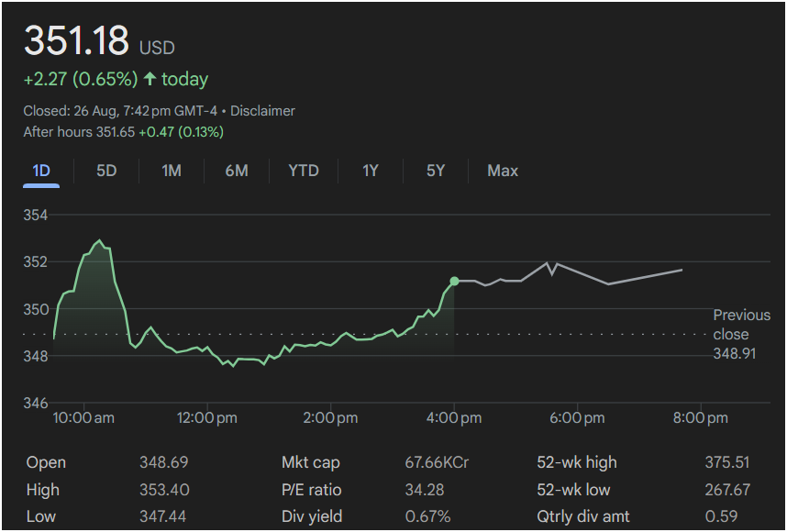Click the 351.18 price headline
Image resolution: width=787 pixels, height=532 pixels.
pos(77,43)
